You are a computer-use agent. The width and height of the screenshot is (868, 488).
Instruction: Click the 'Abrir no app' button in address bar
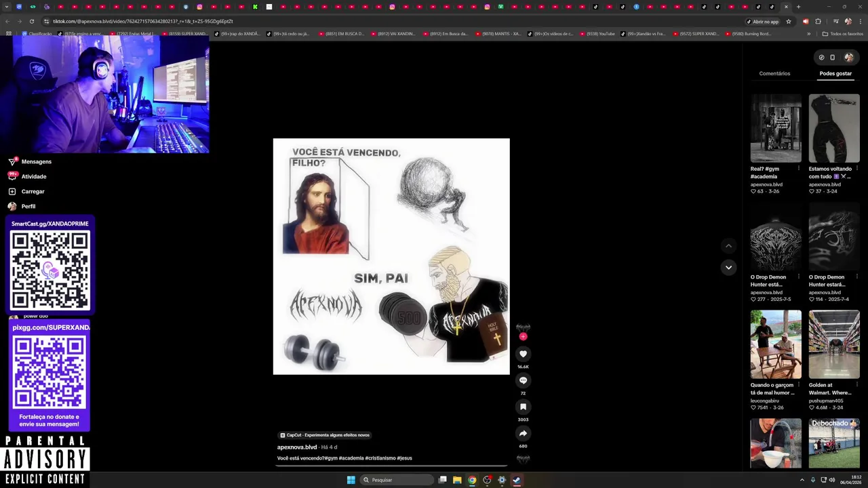(762, 22)
